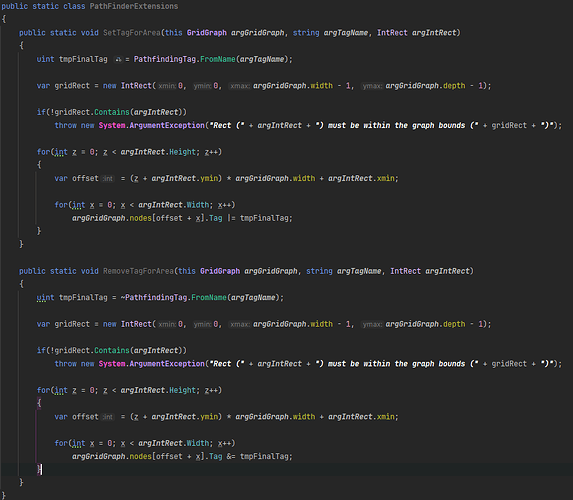The height and width of the screenshot is (500, 573).
Task: Click the final closing brace of the class
Action: coord(4,496)
